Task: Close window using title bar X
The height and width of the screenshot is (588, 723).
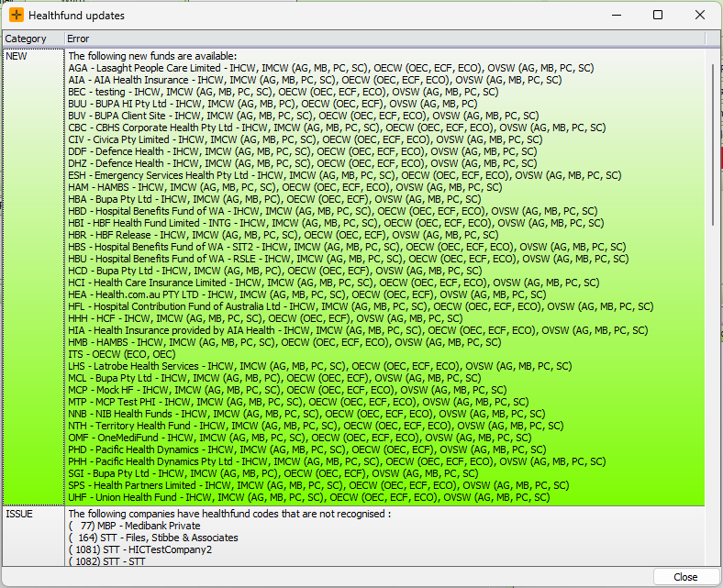Action: (699, 16)
